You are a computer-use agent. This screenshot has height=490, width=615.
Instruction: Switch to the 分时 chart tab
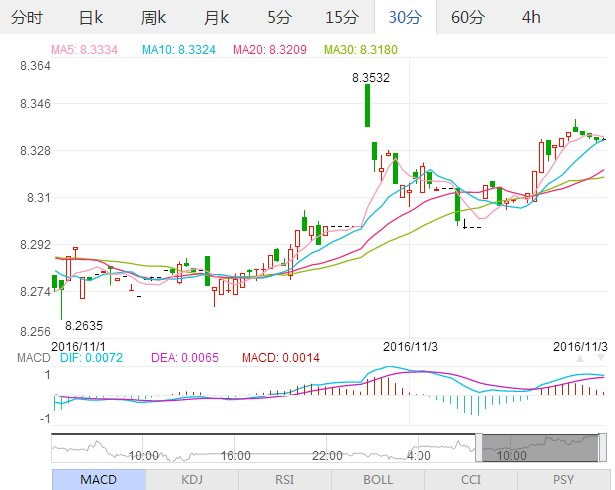[x=26, y=17]
